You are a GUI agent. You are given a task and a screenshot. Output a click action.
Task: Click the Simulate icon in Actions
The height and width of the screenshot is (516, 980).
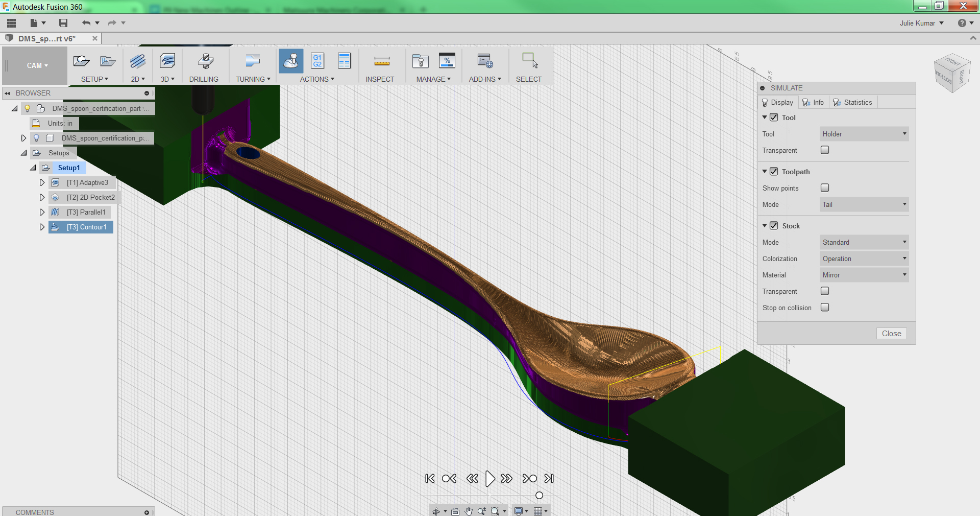[291, 61]
